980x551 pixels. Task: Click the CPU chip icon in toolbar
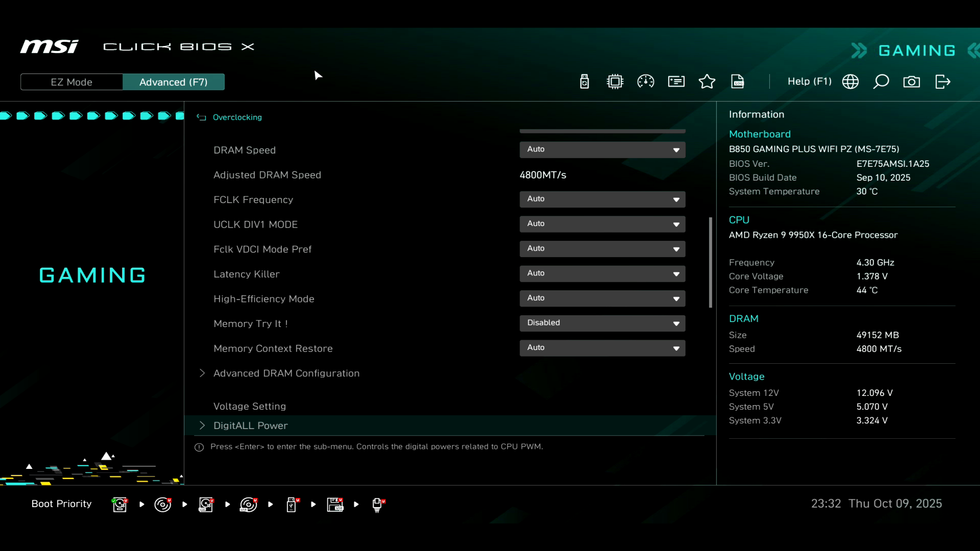pos(615,82)
